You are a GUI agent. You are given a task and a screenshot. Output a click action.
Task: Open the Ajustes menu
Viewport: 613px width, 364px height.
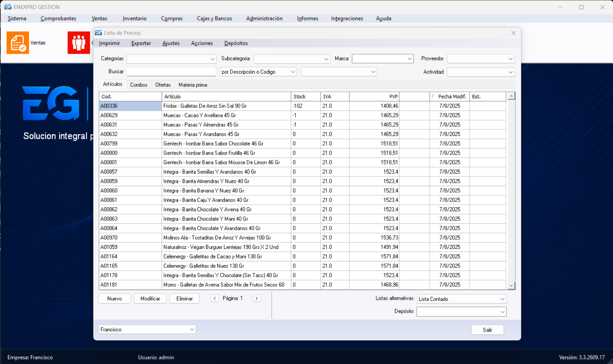click(x=171, y=43)
